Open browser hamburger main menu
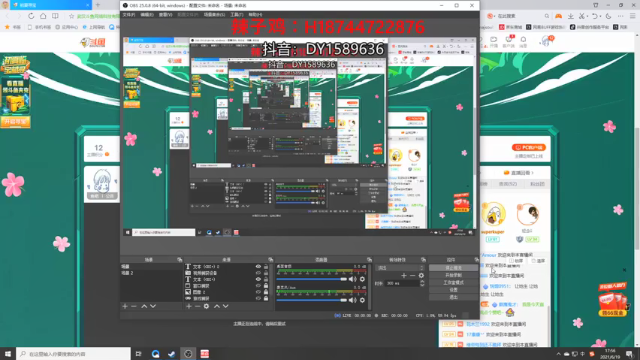 point(633,16)
